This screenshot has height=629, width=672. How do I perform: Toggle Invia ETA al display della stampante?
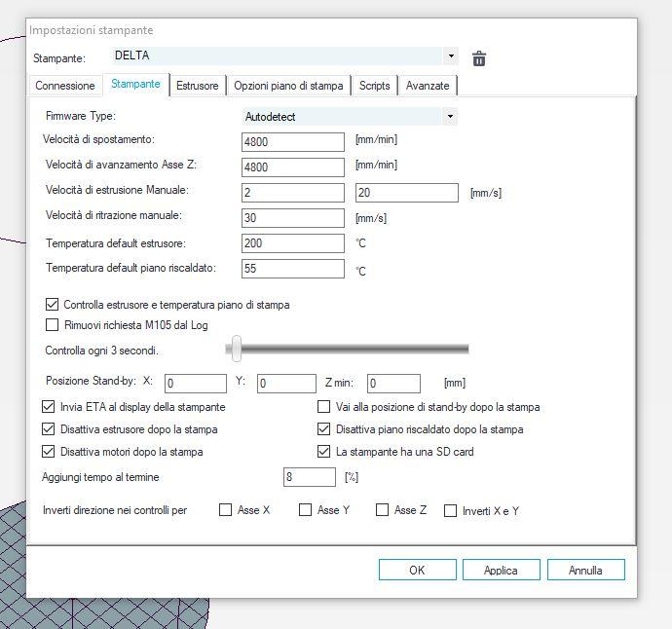tap(48, 406)
